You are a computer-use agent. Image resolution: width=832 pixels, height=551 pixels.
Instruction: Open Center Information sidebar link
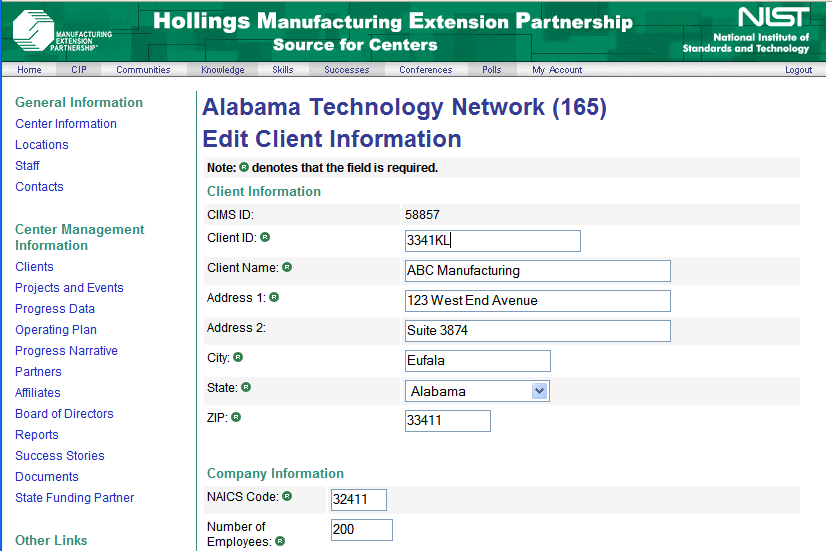click(66, 124)
